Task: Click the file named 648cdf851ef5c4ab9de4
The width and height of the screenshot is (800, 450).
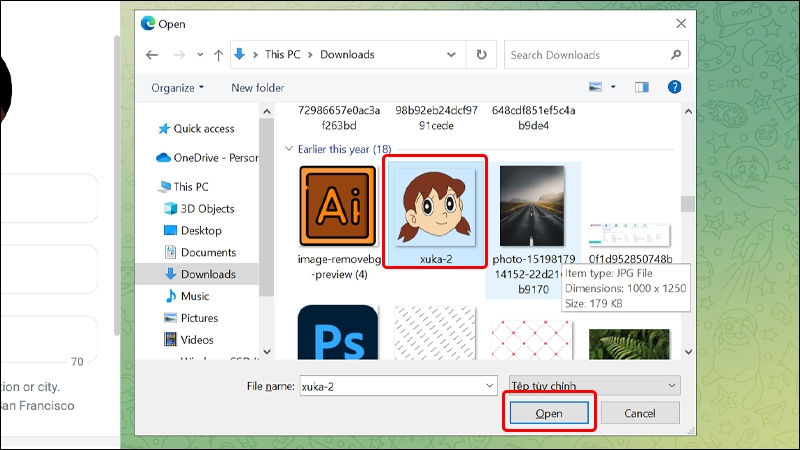Action: [x=533, y=118]
